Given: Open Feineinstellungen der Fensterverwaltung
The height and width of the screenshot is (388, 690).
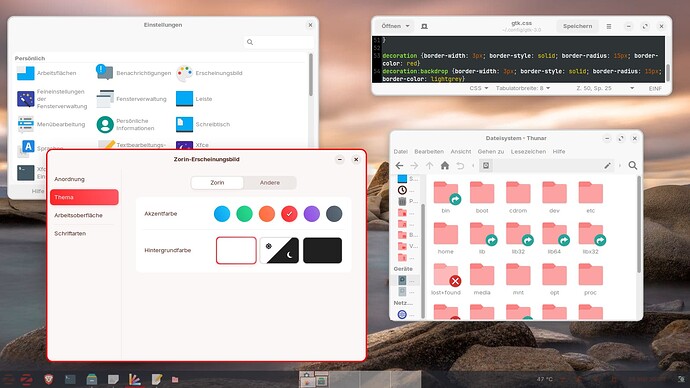Looking at the screenshot, I should click(x=52, y=99).
